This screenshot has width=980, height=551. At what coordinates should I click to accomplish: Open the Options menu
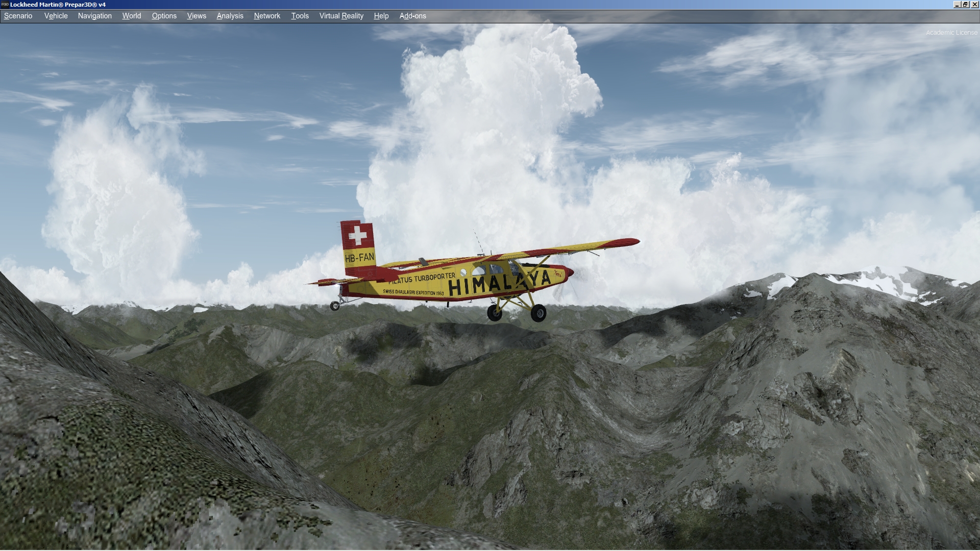coord(164,16)
